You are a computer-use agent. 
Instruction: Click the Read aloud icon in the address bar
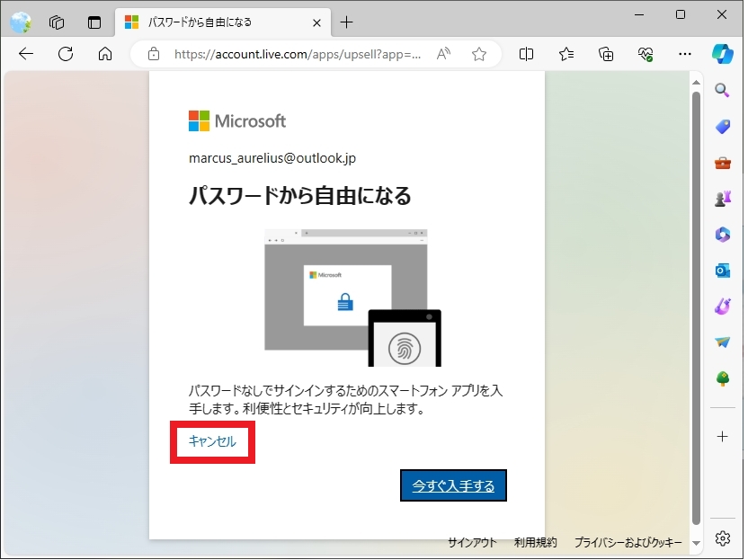coord(443,54)
